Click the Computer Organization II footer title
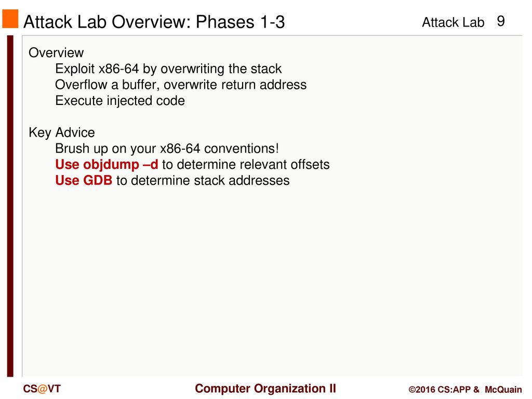 [265, 389]
